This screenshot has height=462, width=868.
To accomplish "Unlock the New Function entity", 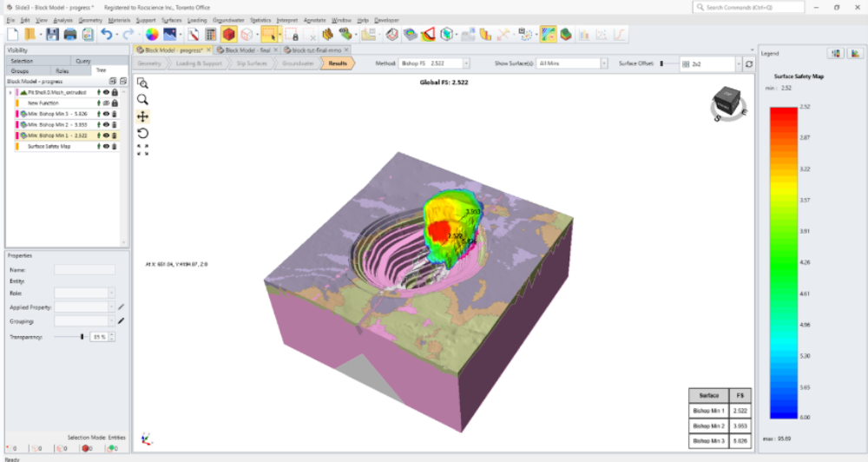I will (115, 103).
